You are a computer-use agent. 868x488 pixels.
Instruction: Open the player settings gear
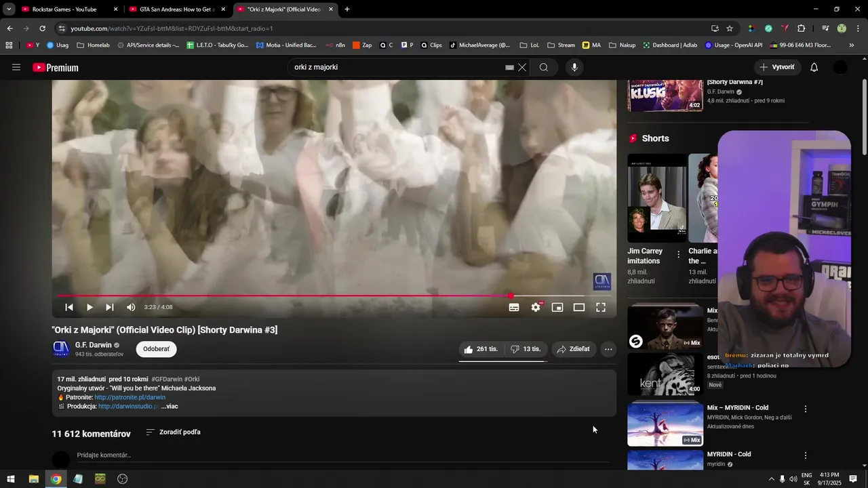[536, 307]
